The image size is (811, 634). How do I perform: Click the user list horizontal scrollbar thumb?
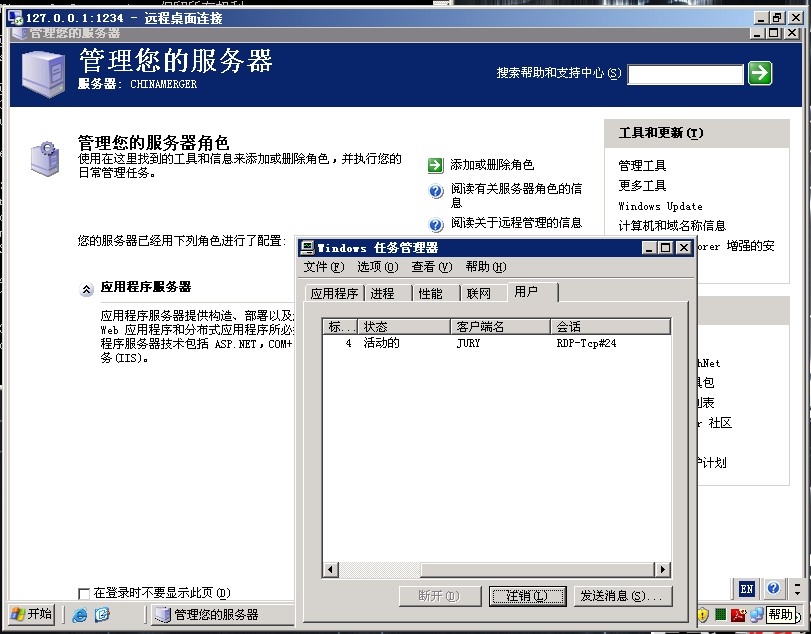(x=538, y=570)
